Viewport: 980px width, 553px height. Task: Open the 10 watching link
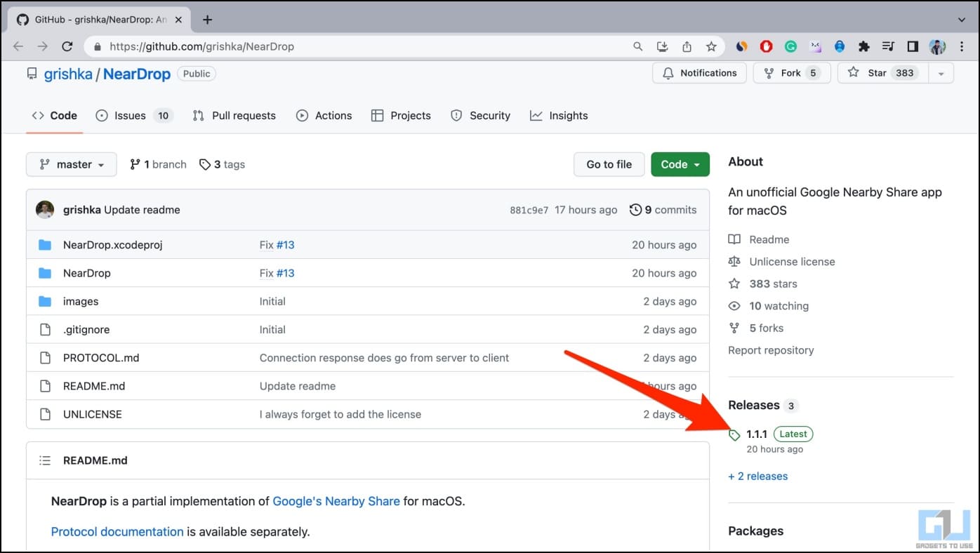pyautogui.click(x=779, y=306)
